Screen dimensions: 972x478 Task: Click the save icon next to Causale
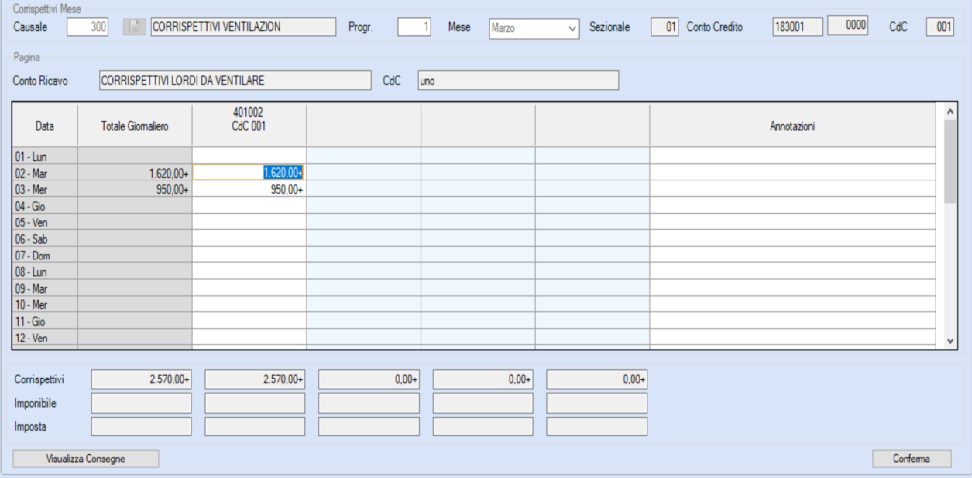(x=135, y=27)
